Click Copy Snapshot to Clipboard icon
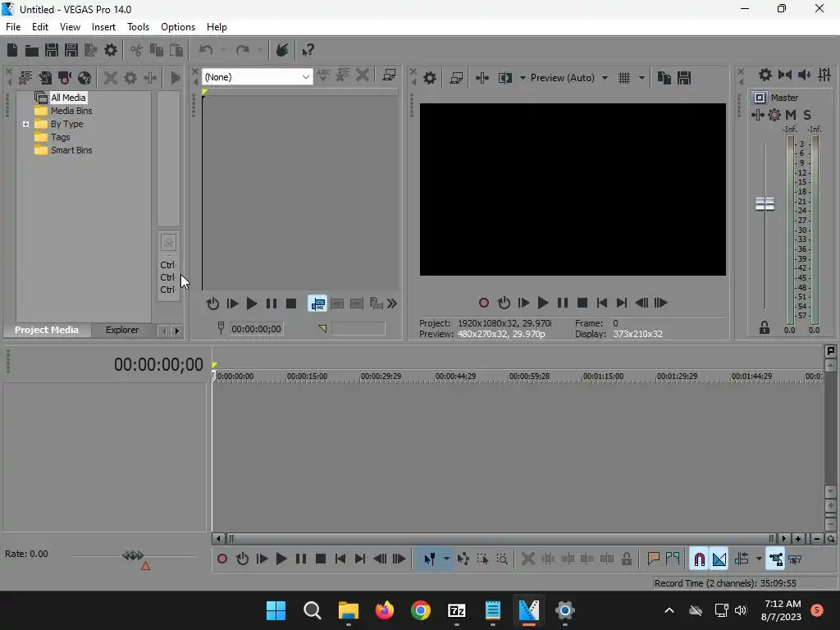Screen dimensions: 840x630 point(664,78)
